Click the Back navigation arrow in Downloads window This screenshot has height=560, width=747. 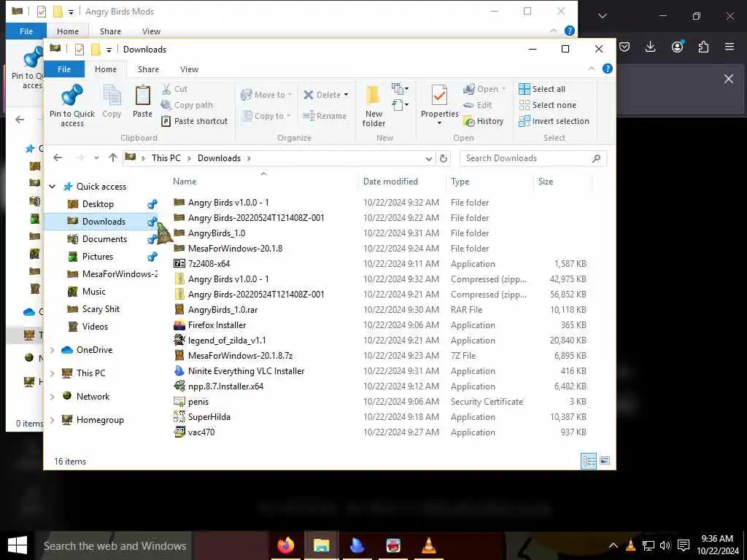coord(58,157)
